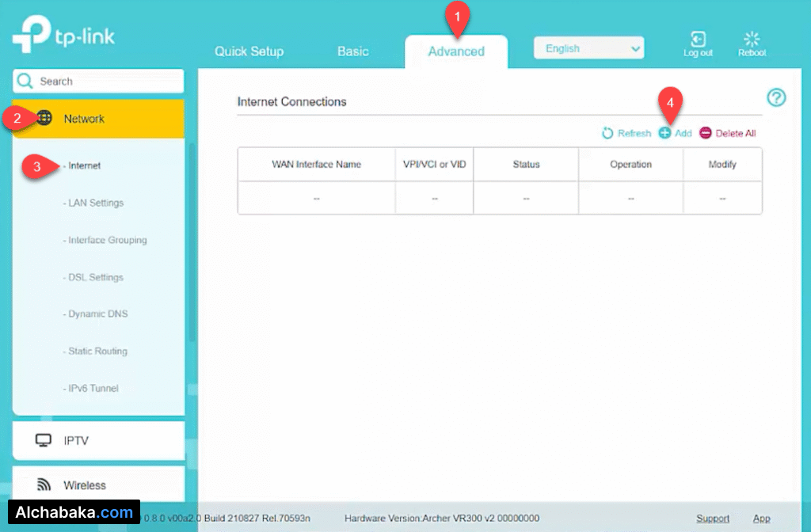Click the Refresh icon
Screen dimensions: 811x532
pyautogui.click(x=607, y=133)
